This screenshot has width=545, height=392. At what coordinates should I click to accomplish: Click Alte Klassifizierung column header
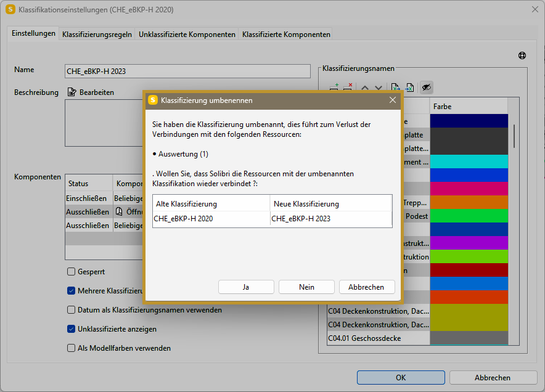click(211, 203)
